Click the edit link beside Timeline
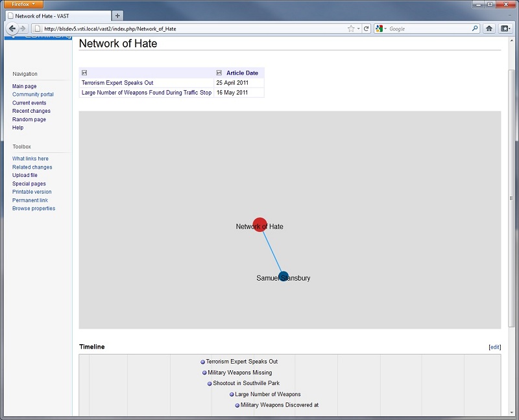519x420 pixels. pos(495,347)
